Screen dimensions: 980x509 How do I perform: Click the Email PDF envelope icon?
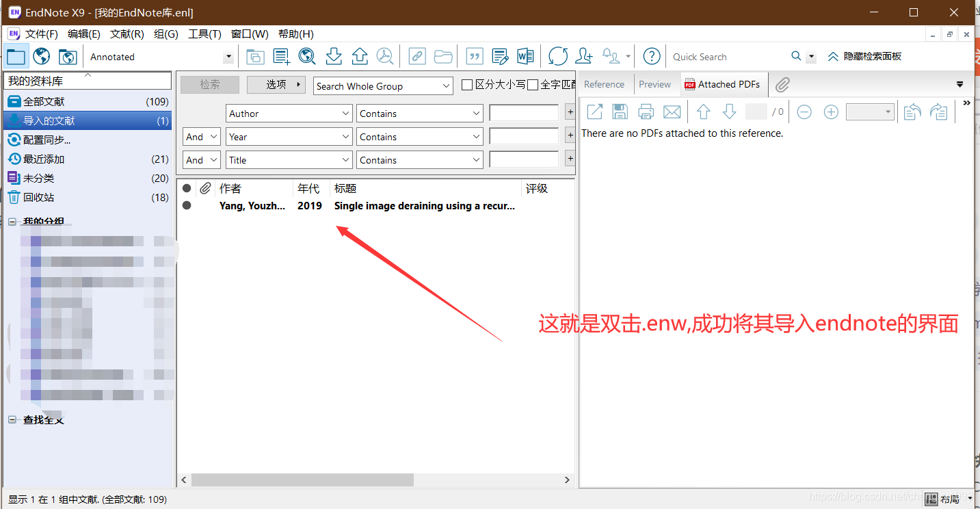672,112
